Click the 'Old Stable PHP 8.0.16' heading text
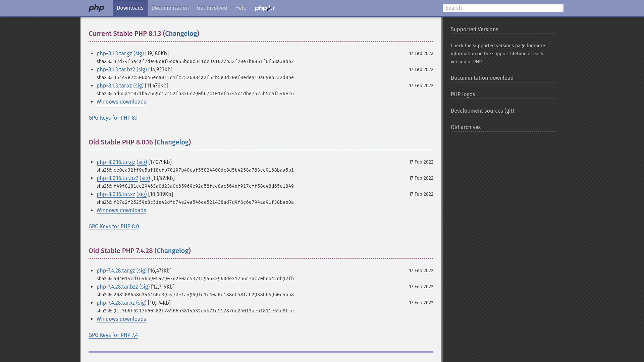Screen dimensions: 644x362 (x=121, y=142)
